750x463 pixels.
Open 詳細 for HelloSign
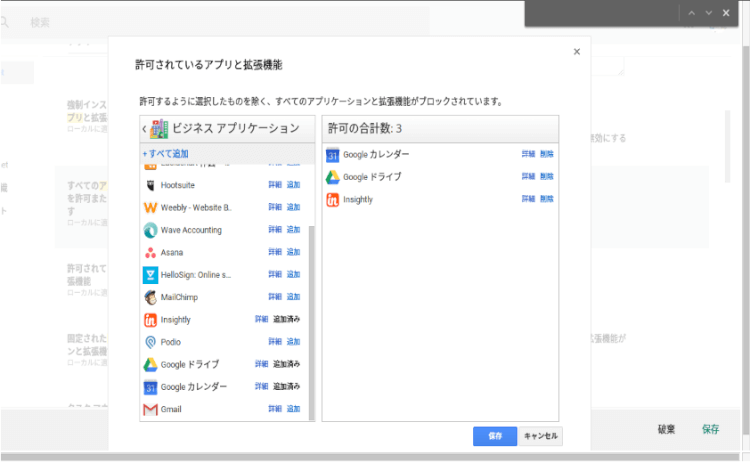coord(275,275)
